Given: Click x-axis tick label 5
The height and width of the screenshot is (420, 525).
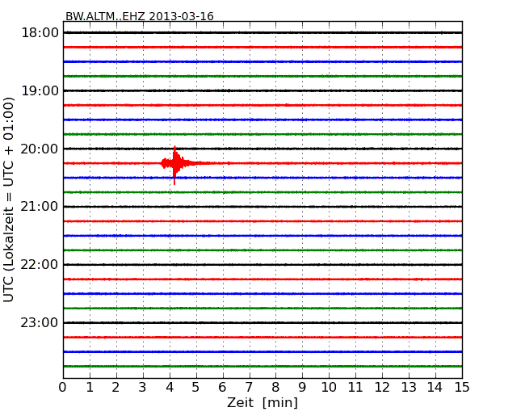Looking at the screenshot, I should (x=196, y=388).
